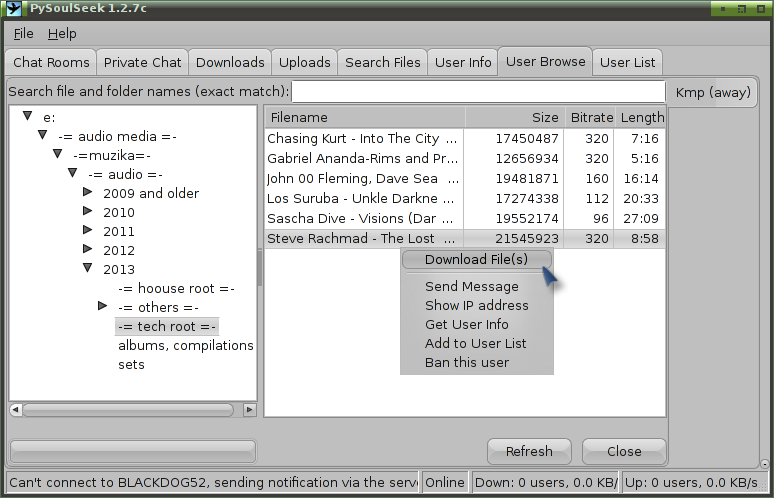Click the search file and folder names field
This screenshot has height=498, width=774.
tap(478, 92)
